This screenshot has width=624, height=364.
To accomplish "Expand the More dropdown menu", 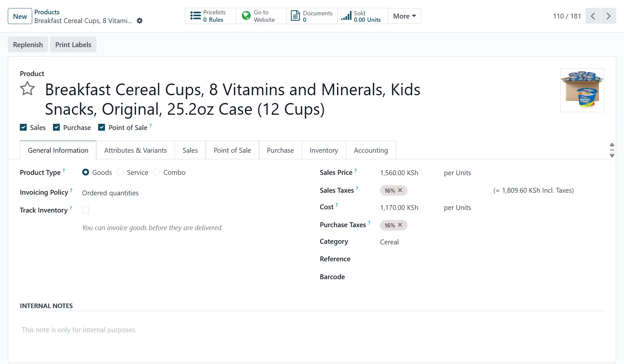I will click(x=404, y=16).
